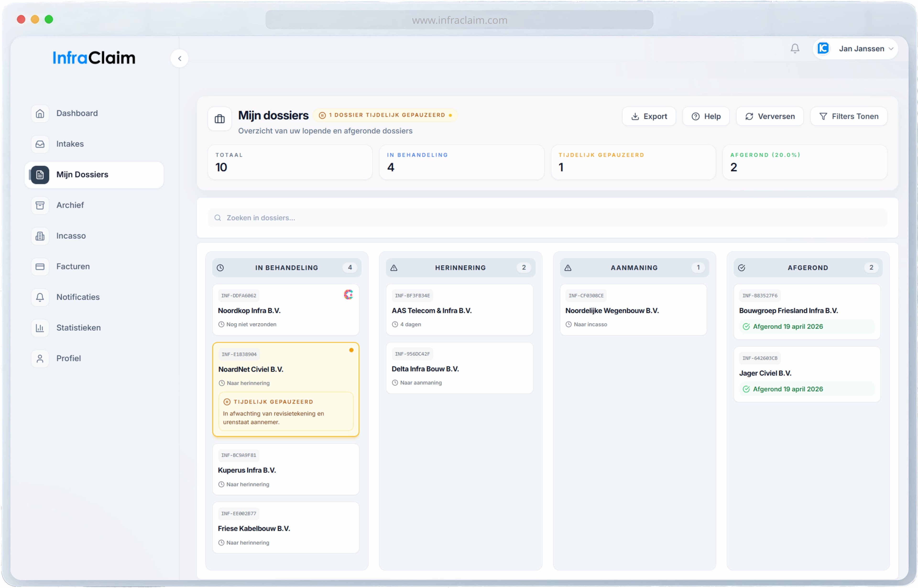918x588 pixels.
Task: Open the notifications bell in header
Action: tap(795, 49)
